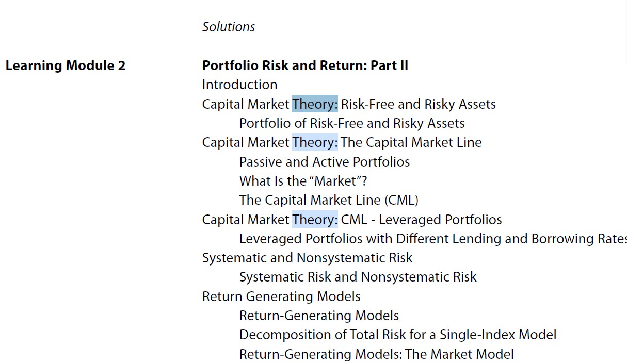Open "Leveraged Portfolios with Different Lending and Borrowing Rates"
The width and height of the screenshot is (627, 364).
[x=432, y=239]
